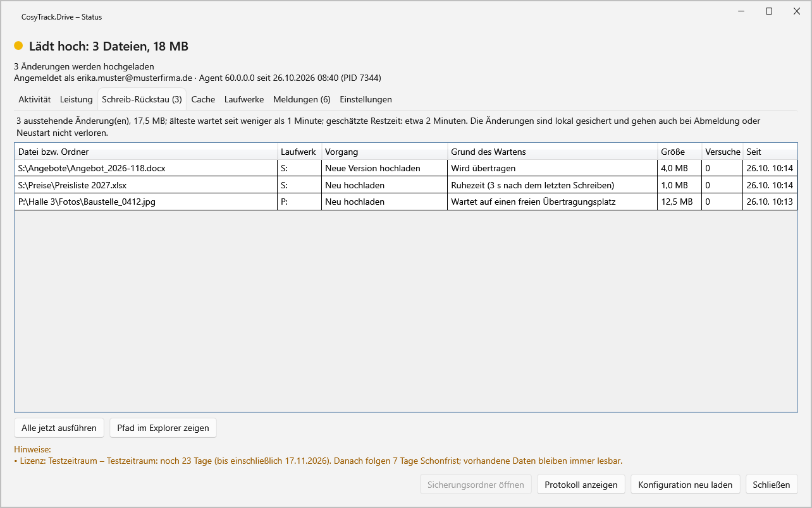812x508 pixels.
Task: Sort by the Datei bzw. Ordner column header
Action: coord(145,152)
